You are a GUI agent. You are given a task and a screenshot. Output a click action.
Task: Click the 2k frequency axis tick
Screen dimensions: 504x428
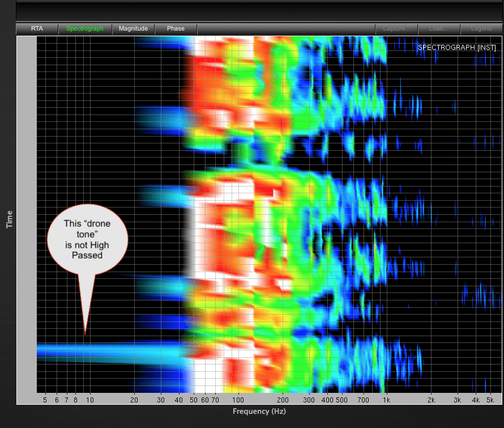tap(431, 400)
